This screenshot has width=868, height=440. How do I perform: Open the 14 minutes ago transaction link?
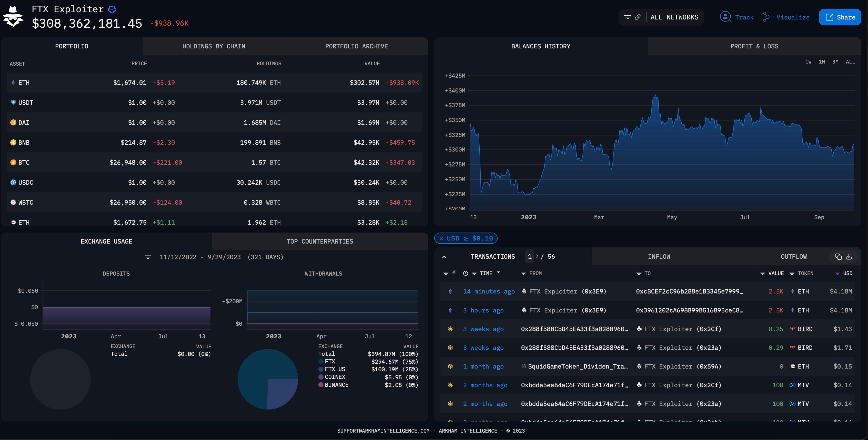click(x=489, y=291)
